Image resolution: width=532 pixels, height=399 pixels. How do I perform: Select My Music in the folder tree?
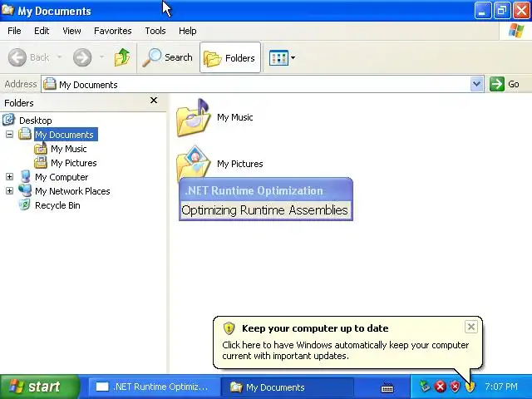click(68, 149)
